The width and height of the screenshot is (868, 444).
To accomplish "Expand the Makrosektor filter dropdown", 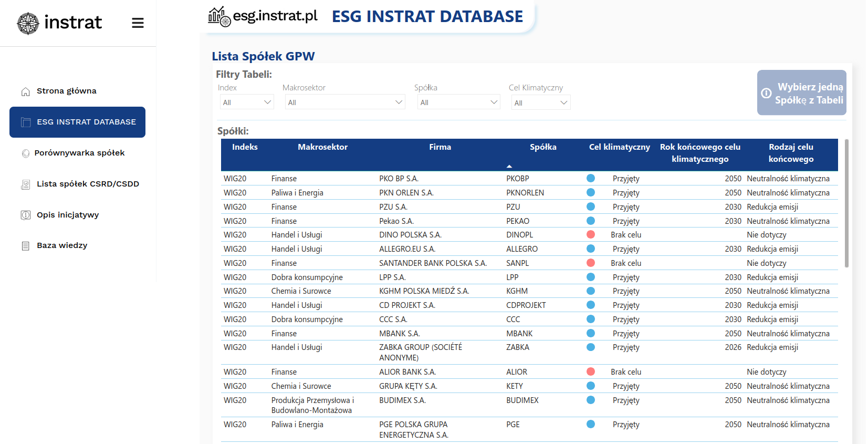I will (345, 102).
